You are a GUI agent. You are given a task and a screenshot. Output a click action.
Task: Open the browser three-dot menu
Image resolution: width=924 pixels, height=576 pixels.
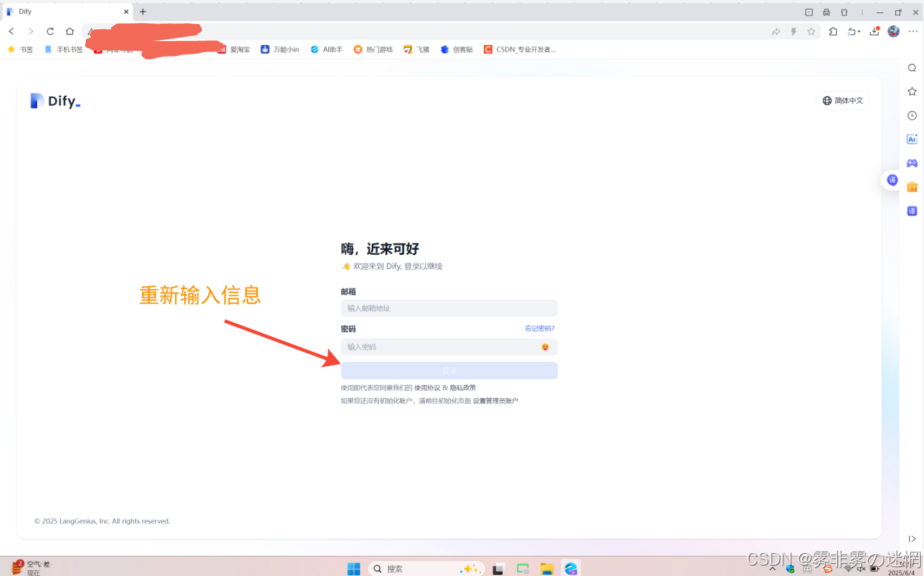pyautogui.click(x=913, y=31)
